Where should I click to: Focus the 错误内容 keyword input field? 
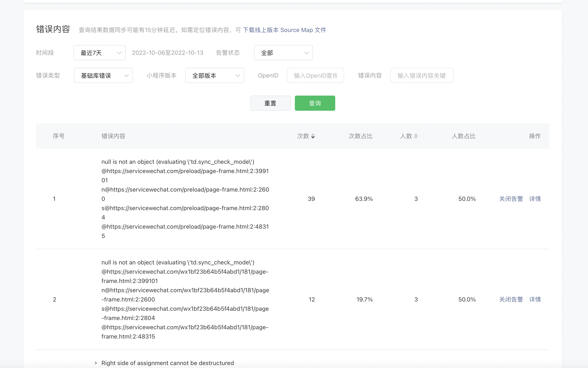(422, 75)
